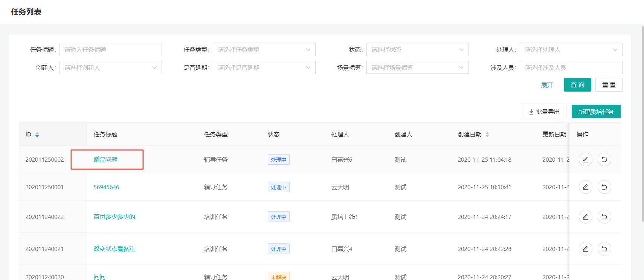
Task: Click the ID cell 202011250002
Action: 44,159
